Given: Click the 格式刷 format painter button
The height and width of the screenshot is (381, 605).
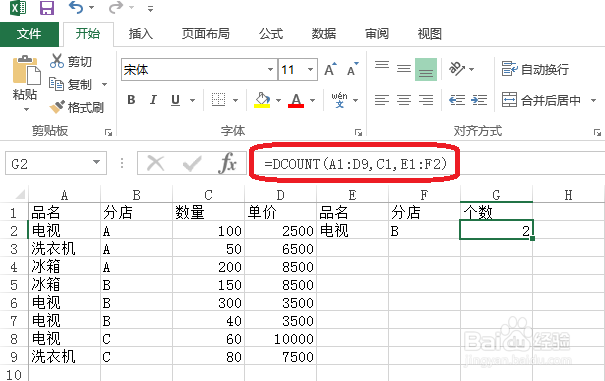Looking at the screenshot, I should point(77,107).
